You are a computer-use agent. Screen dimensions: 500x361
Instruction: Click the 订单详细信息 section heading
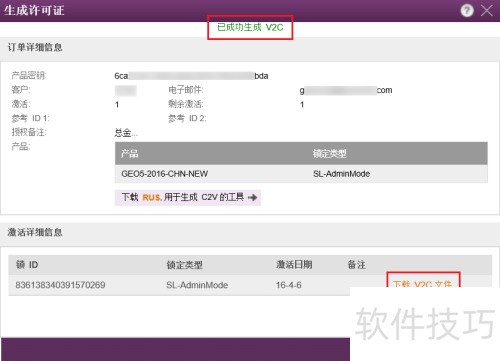pos(35,47)
